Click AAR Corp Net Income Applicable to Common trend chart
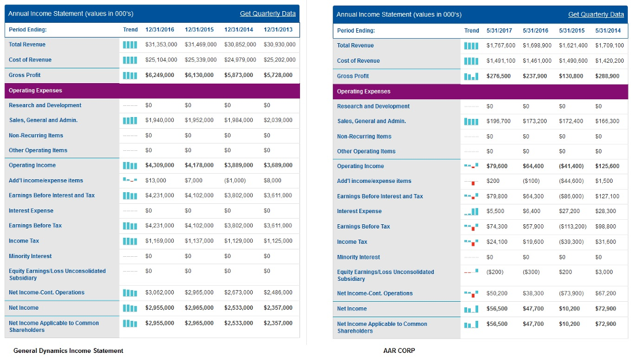 (471, 324)
